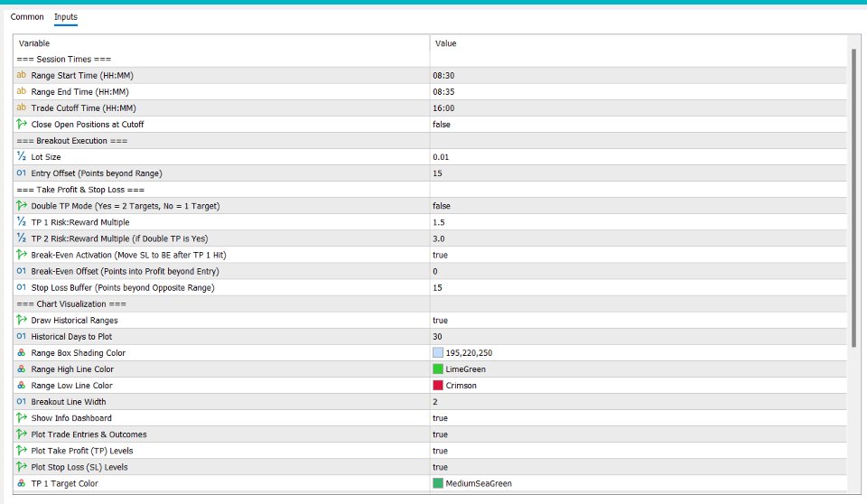Select the === Chart Visualization === row

click(430, 303)
